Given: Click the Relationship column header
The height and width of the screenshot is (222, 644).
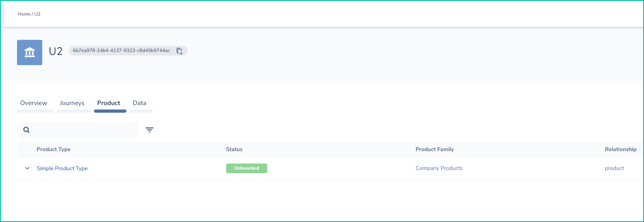Looking at the screenshot, I should click(x=620, y=149).
